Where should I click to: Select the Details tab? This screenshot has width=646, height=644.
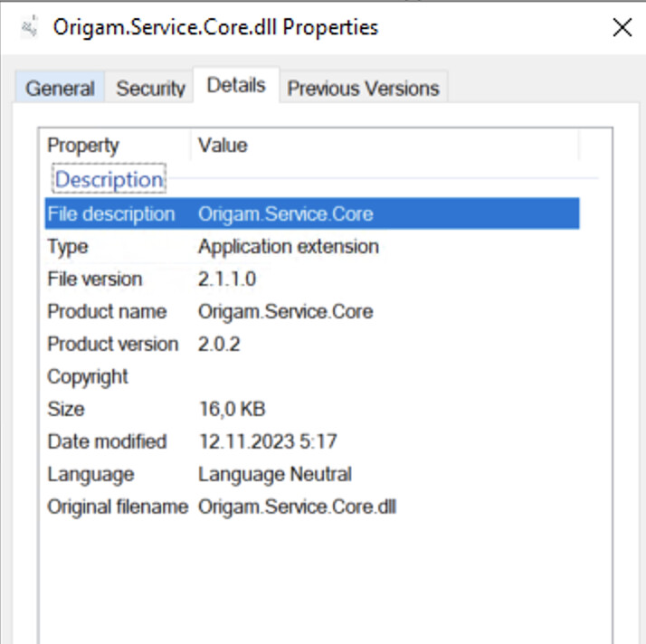236,85
